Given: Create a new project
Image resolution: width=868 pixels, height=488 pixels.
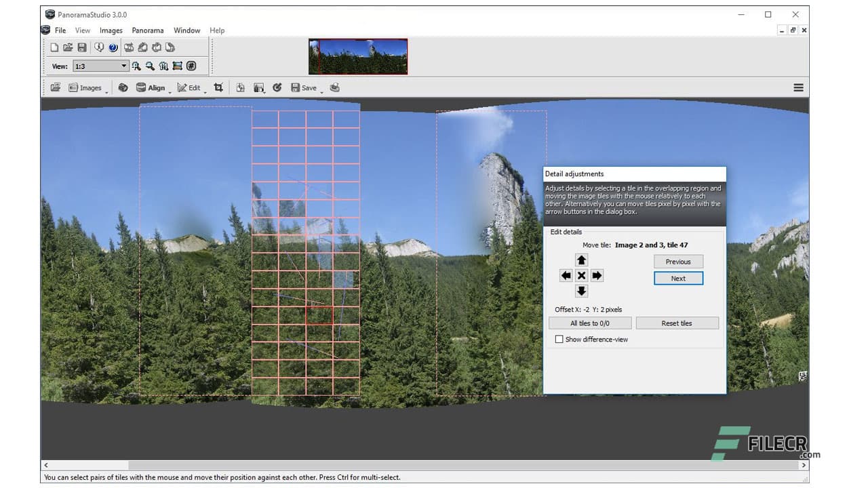Looking at the screenshot, I should [55, 47].
